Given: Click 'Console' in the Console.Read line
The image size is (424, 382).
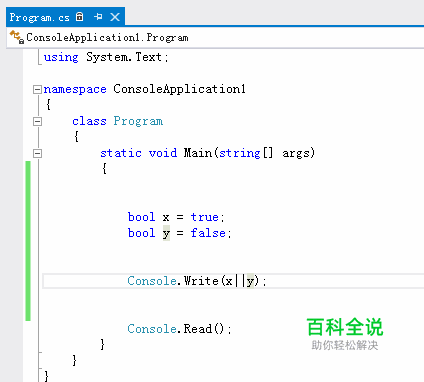Looking at the screenshot, I should pyautogui.click(x=152, y=329).
